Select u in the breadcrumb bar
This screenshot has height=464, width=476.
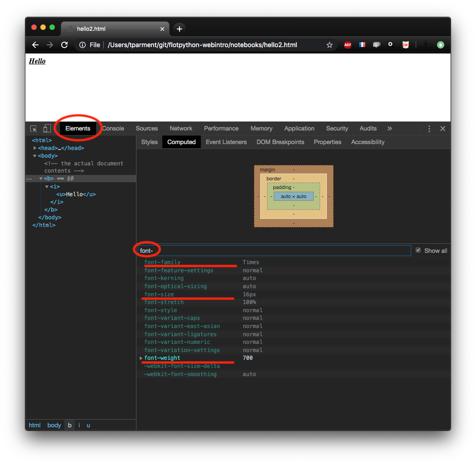[88, 425]
